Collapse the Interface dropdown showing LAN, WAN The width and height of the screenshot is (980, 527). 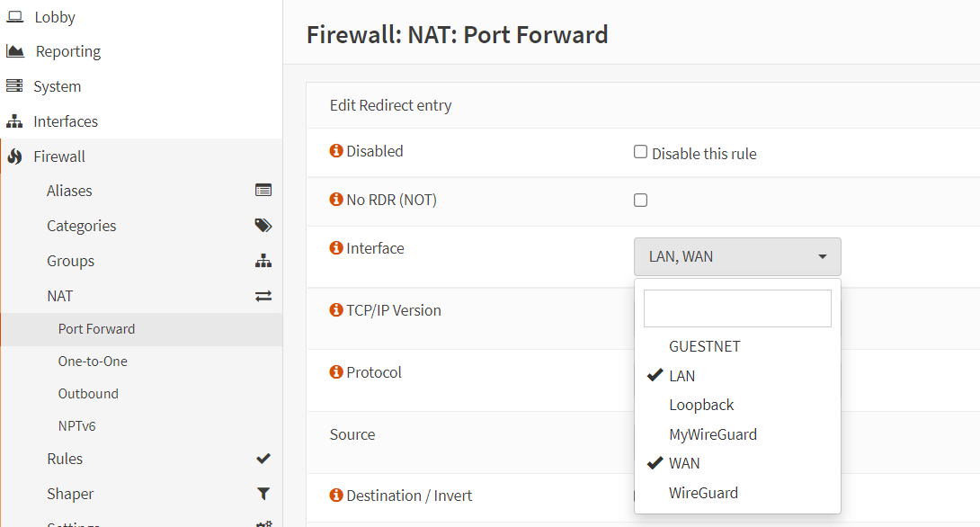click(x=737, y=256)
